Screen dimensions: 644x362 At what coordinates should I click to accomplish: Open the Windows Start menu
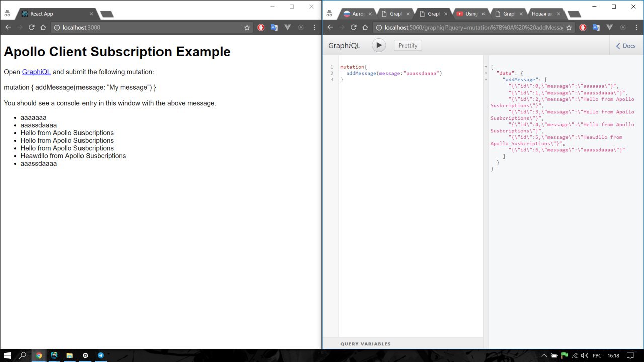click(x=8, y=355)
